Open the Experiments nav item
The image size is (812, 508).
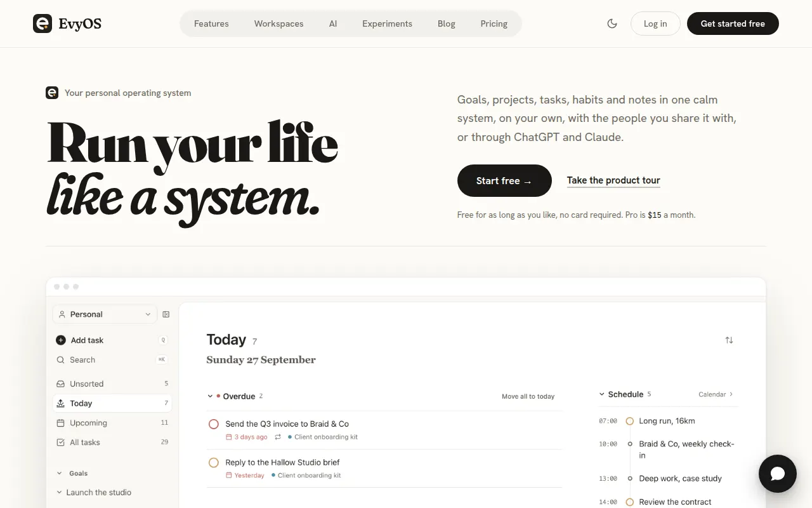(x=387, y=23)
